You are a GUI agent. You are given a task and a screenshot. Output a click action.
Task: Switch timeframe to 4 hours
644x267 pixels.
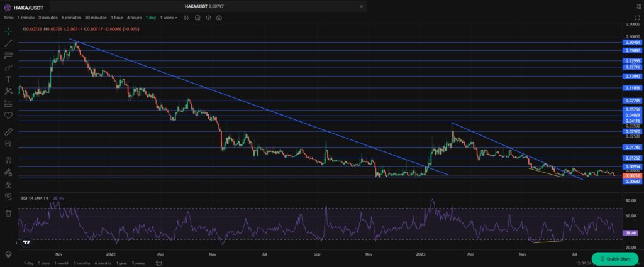pyautogui.click(x=135, y=18)
